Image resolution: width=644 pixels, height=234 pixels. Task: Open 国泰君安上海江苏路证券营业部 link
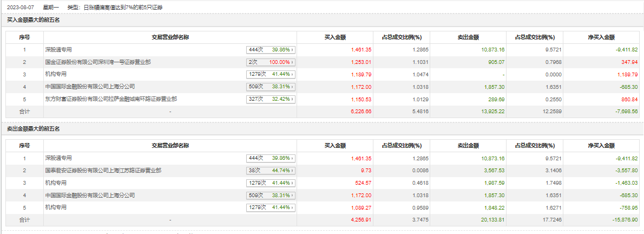tap(103, 171)
